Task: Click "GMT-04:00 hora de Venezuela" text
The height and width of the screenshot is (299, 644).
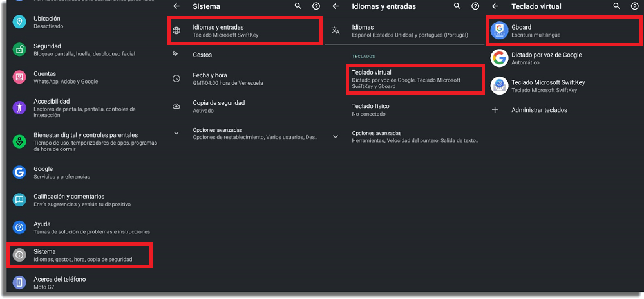Action: click(228, 83)
